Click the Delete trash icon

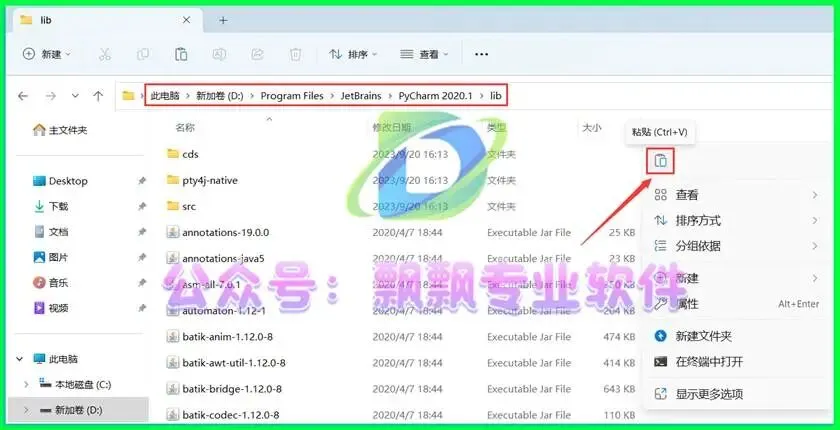tap(296, 54)
